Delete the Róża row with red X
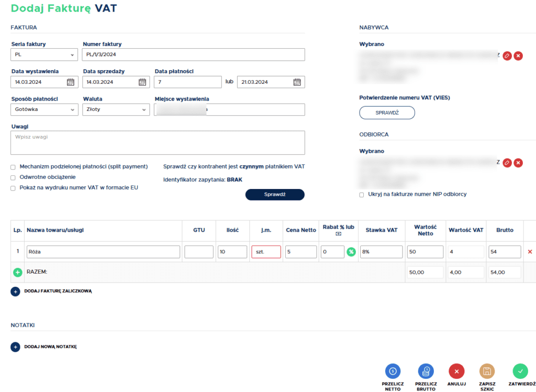 530,252
